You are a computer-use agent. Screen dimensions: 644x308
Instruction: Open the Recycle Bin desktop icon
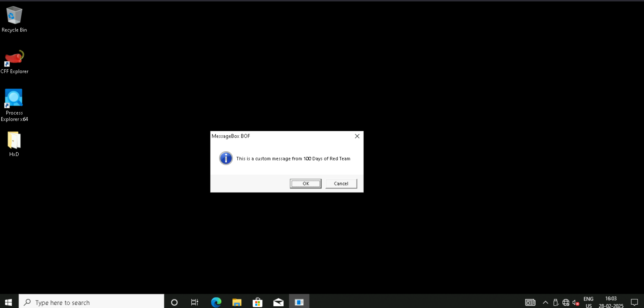tap(14, 19)
